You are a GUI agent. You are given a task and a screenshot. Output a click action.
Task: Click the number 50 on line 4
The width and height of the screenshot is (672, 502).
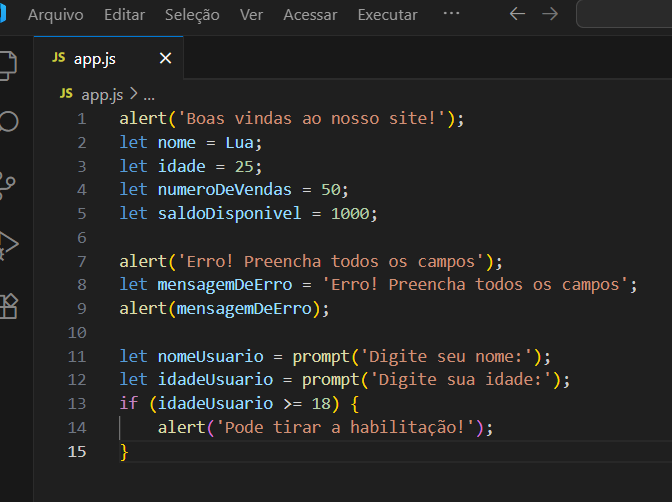pyautogui.click(x=331, y=190)
